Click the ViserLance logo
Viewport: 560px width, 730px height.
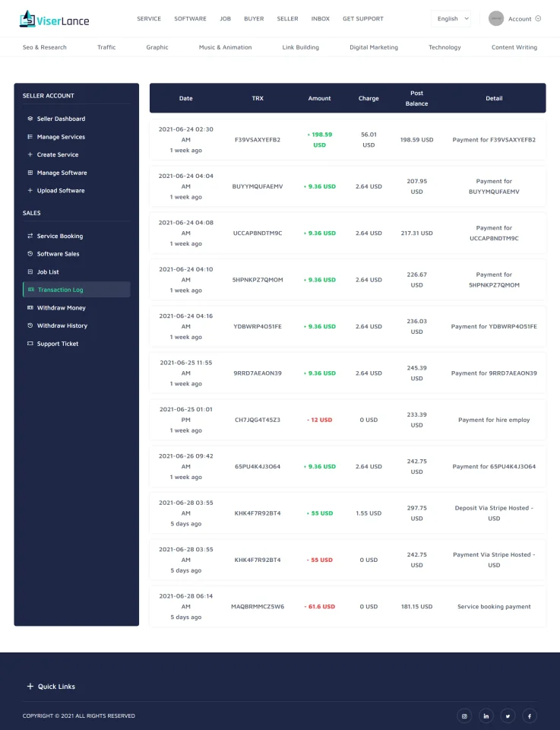(x=54, y=19)
